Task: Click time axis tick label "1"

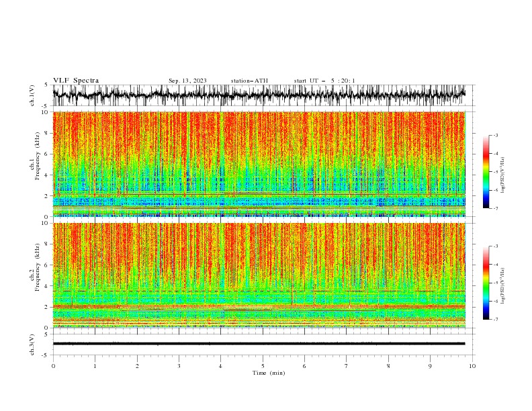Action: (x=95, y=366)
